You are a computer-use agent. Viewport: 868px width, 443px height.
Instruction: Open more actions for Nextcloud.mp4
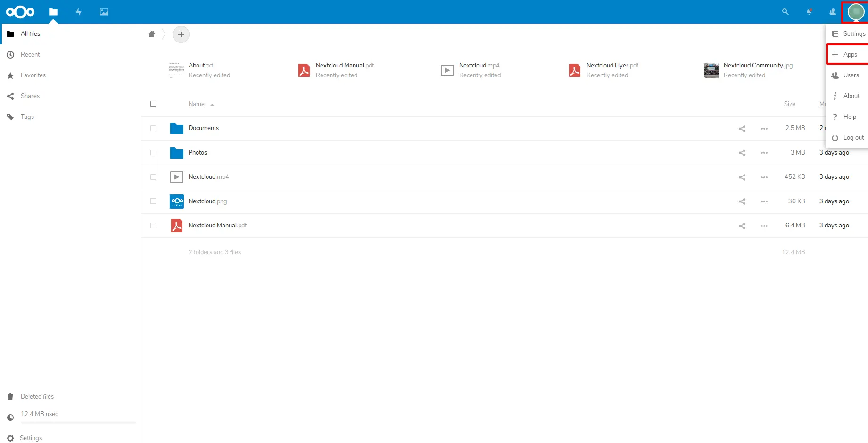[x=764, y=177]
